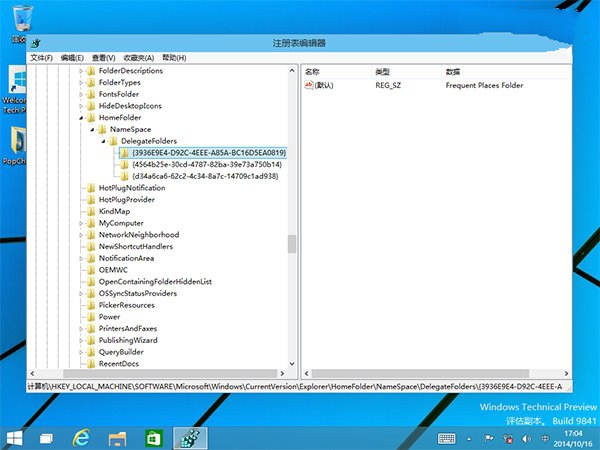Image resolution: width=600 pixels, height=450 pixels.
Task: Select the NotificationArea key
Action: (126, 258)
